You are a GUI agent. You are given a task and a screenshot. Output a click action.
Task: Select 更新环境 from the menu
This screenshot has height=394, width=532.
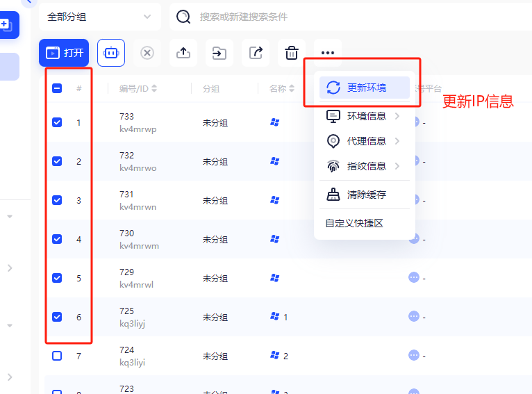click(365, 88)
